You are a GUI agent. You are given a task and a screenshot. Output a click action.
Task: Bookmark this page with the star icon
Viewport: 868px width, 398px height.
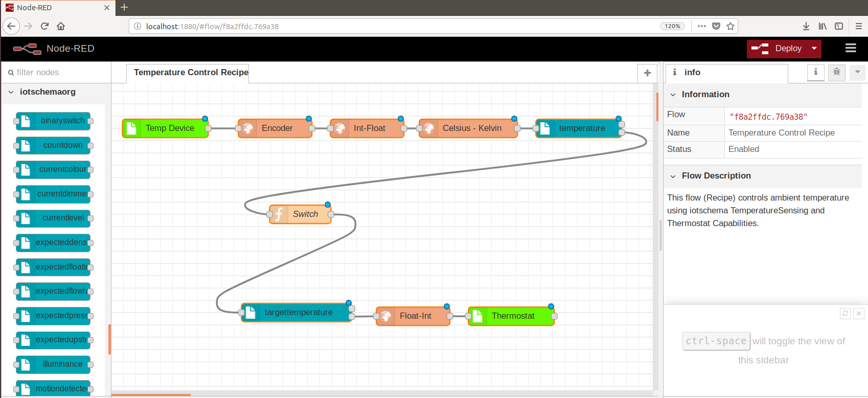(730, 26)
